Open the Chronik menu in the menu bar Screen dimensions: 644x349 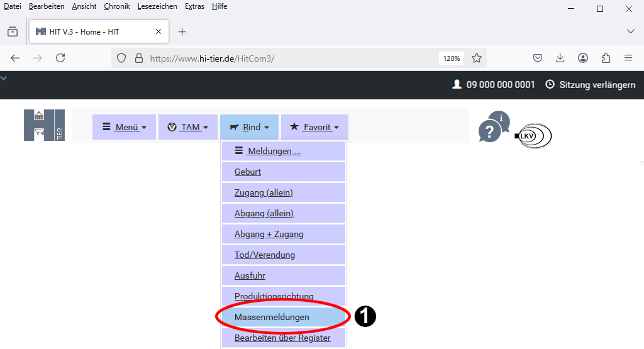[x=116, y=6]
